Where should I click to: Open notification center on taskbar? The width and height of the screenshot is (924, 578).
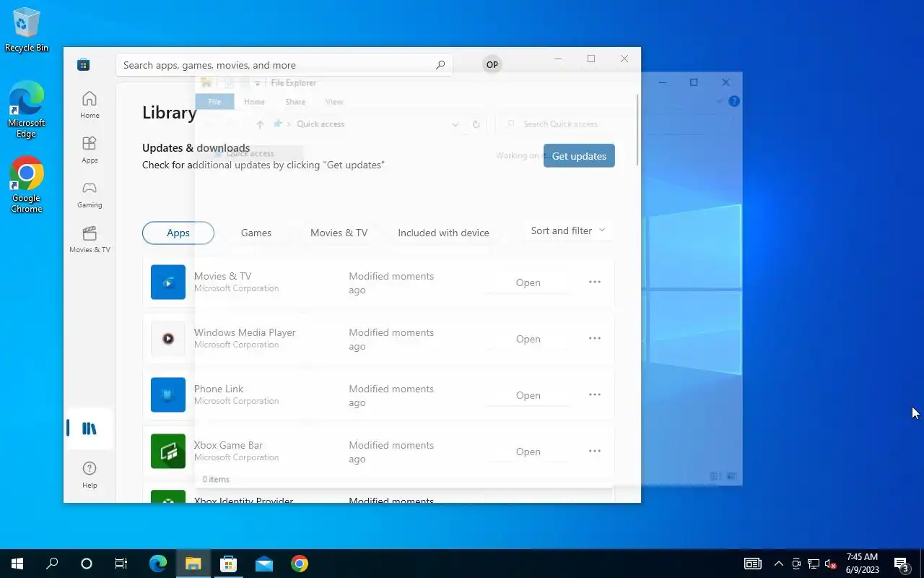(x=901, y=564)
